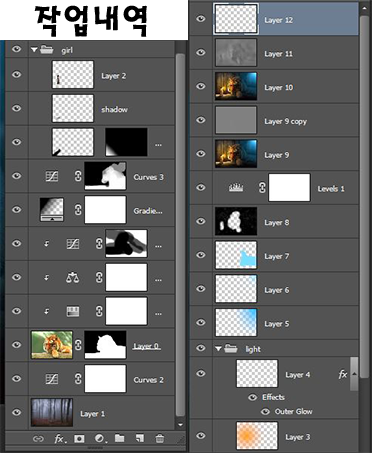The height and width of the screenshot is (453, 372).
Task: Collapse Layer 4 effects list arrow
Action: click(x=354, y=374)
